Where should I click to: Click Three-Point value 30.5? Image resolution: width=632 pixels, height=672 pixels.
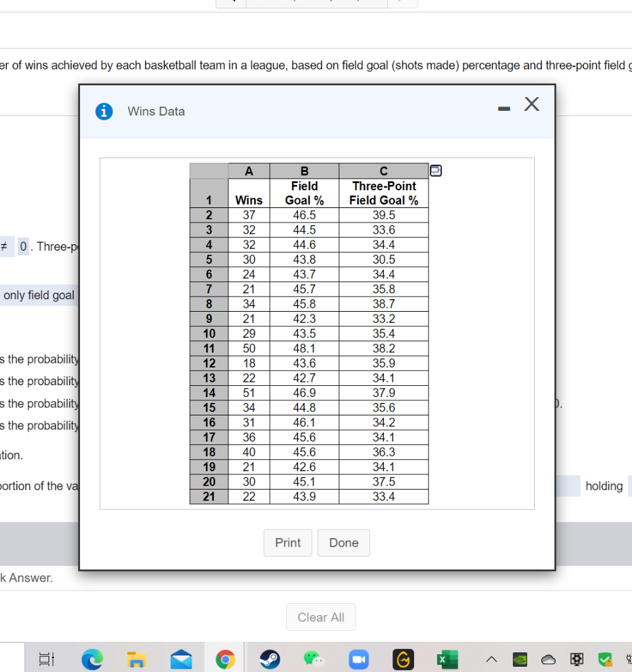[x=383, y=260]
